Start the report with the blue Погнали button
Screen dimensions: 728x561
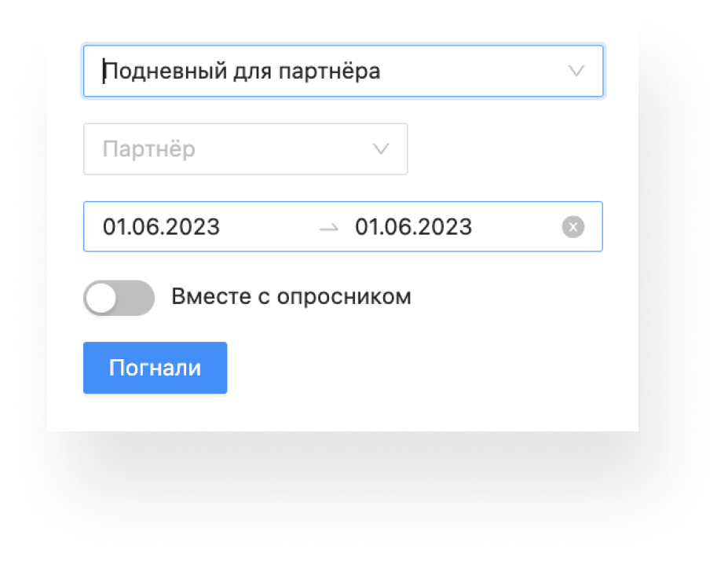coord(155,368)
